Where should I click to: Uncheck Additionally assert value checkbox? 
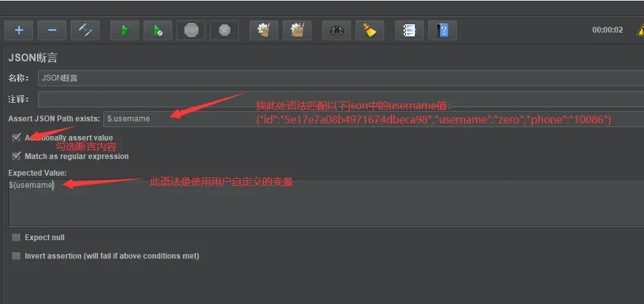click(x=17, y=137)
